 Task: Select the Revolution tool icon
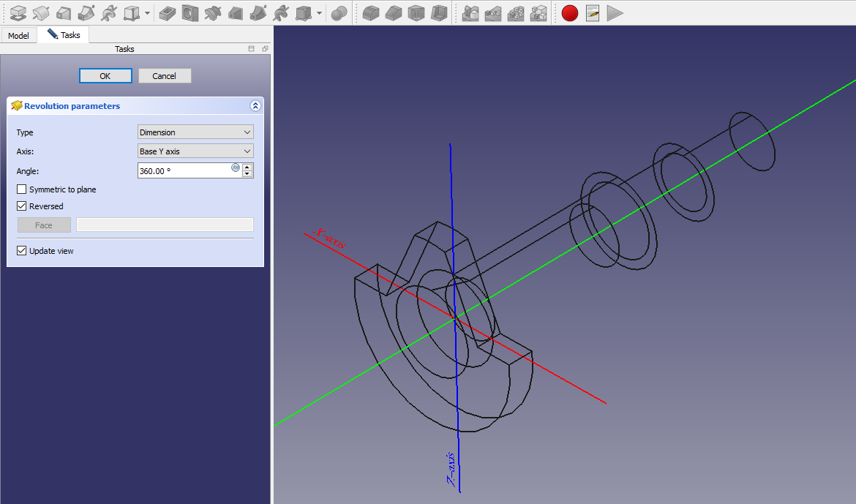[41, 13]
